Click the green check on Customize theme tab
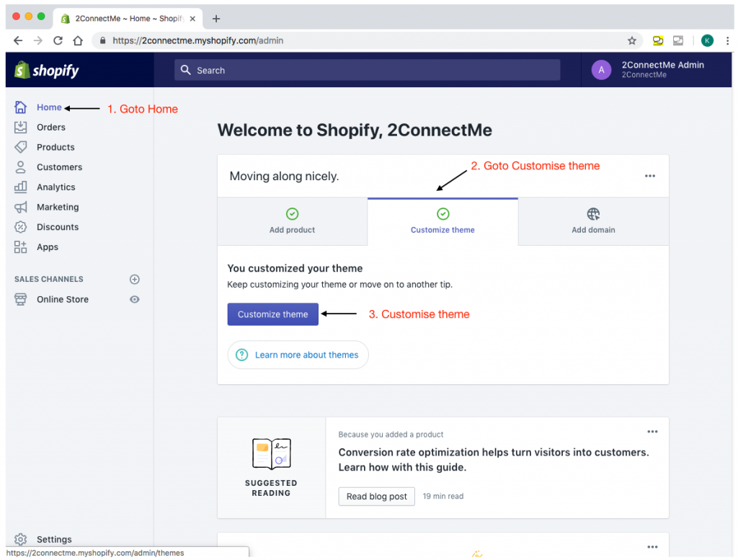 pos(443,214)
